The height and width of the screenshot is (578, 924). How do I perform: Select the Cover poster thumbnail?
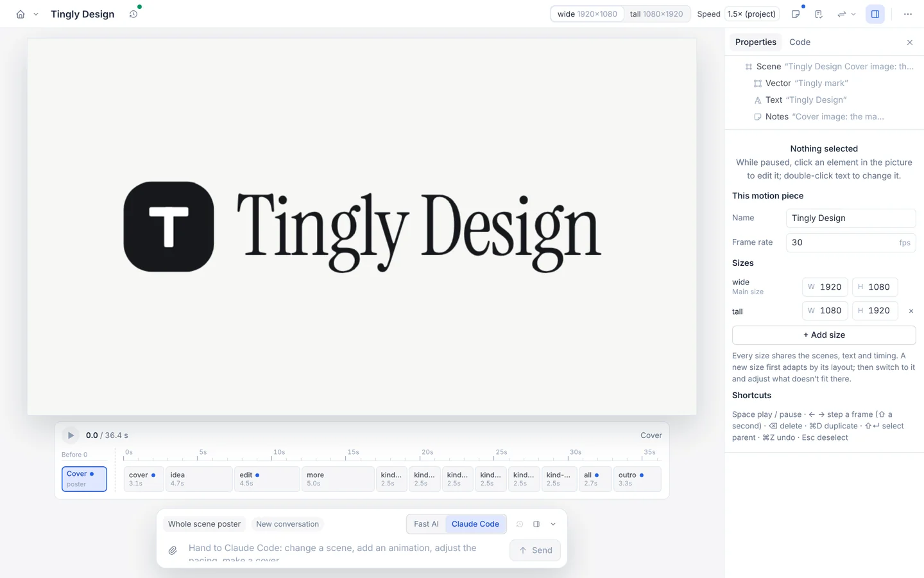[x=84, y=479]
